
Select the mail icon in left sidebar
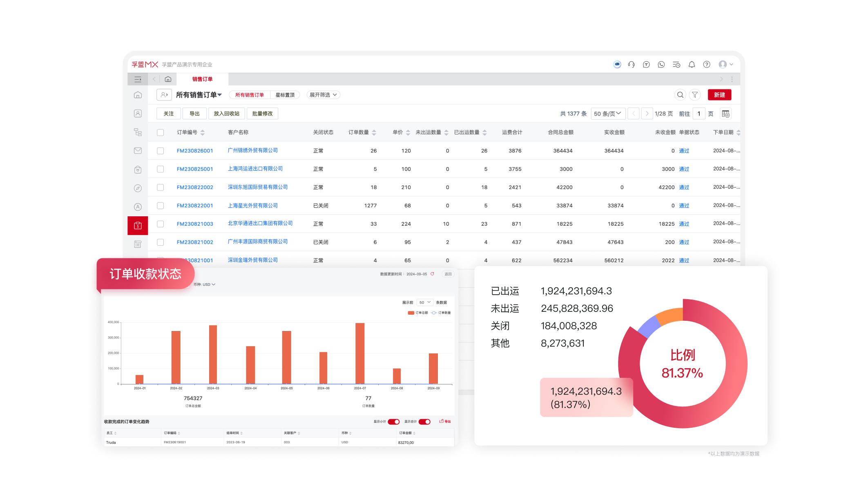point(138,151)
